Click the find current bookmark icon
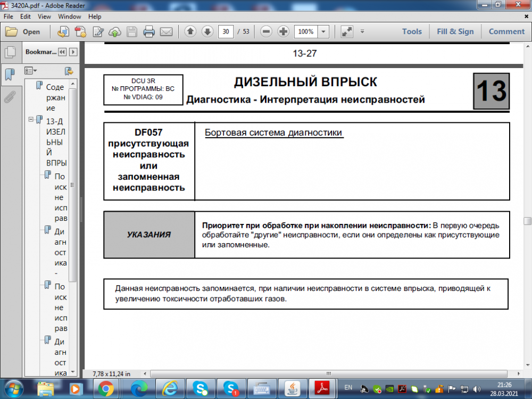The image size is (532, 399). 69,71
